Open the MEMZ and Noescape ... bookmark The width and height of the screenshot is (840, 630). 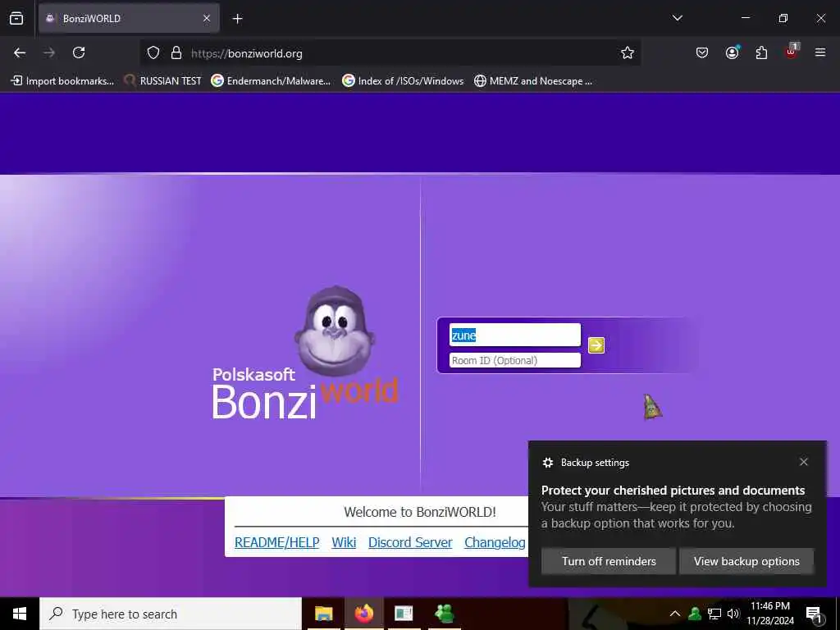(x=533, y=81)
